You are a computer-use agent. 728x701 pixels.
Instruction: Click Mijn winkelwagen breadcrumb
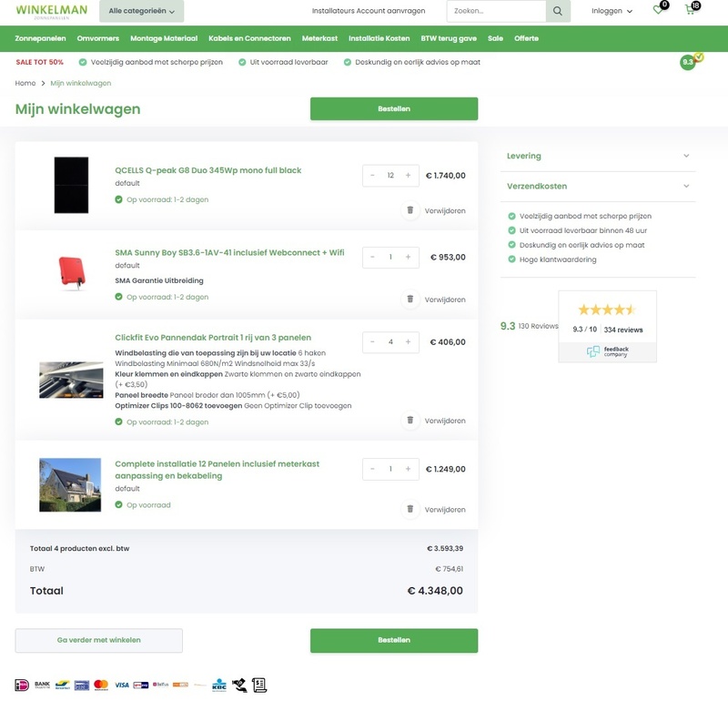point(81,83)
